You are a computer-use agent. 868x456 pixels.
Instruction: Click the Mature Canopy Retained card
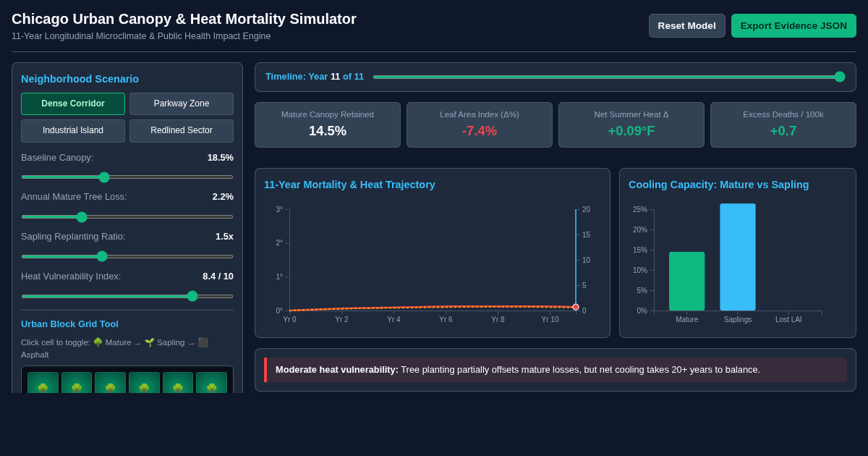coord(328,124)
